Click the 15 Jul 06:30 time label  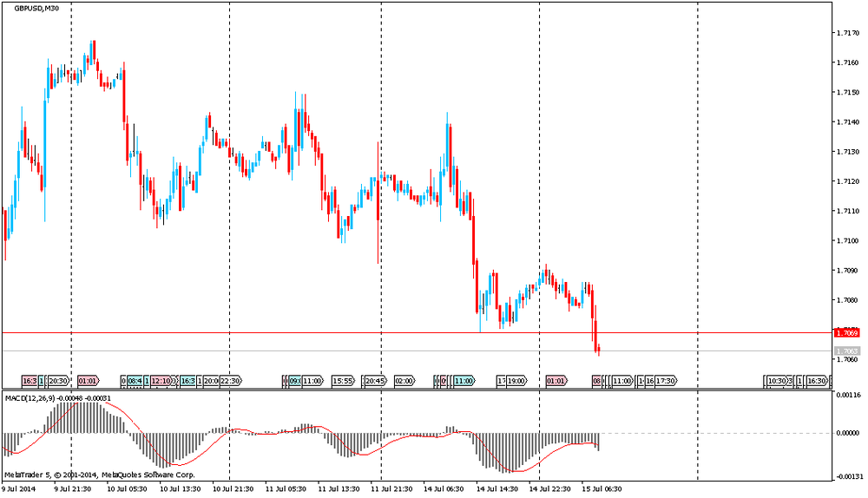coord(602,489)
